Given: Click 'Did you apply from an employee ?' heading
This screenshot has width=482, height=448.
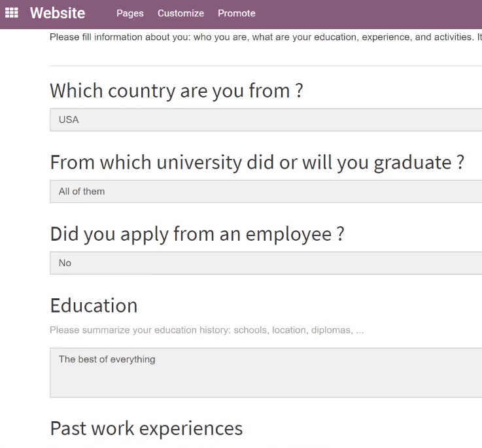Looking at the screenshot, I should (197, 234).
